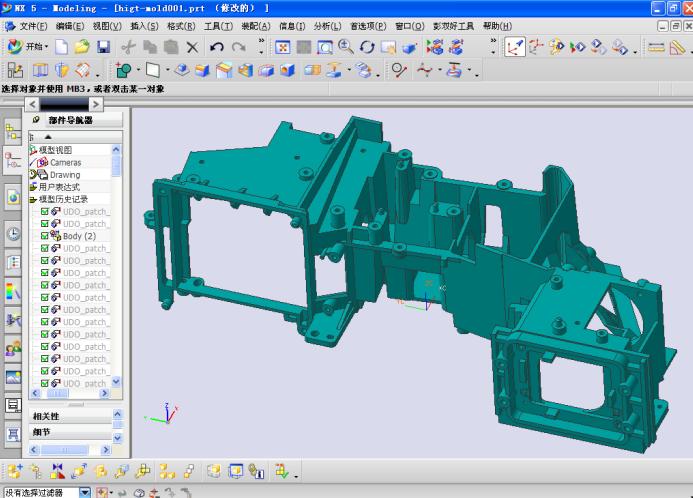Open the History clock sidebar tab
The width and height of the screenshot is (693, 498).
point(13,232)
